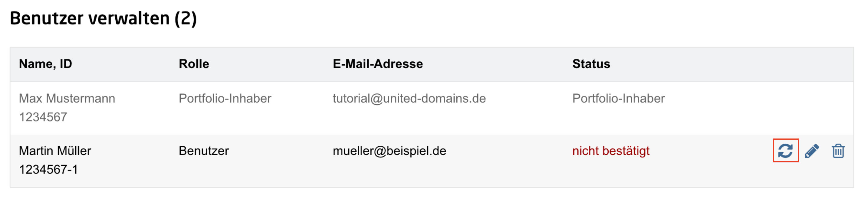Click the "Status" column header

pos(591,64)
